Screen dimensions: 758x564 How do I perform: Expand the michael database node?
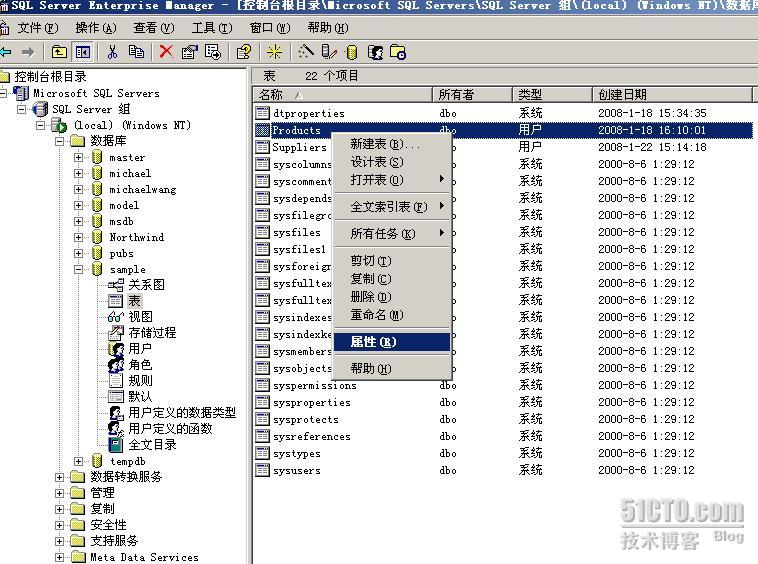[78, 173]
